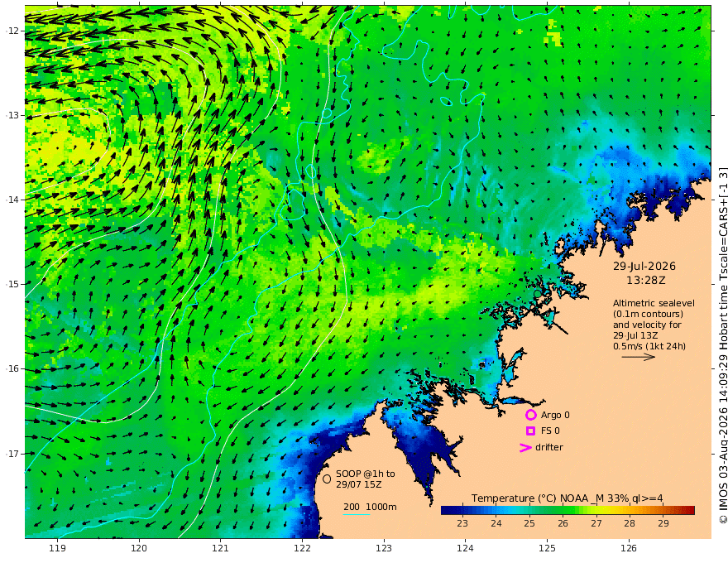Click the "29-Jul 13Z" caption line
Screen dimensions: 728x563
pyautogui.click(x=635, y=335)
